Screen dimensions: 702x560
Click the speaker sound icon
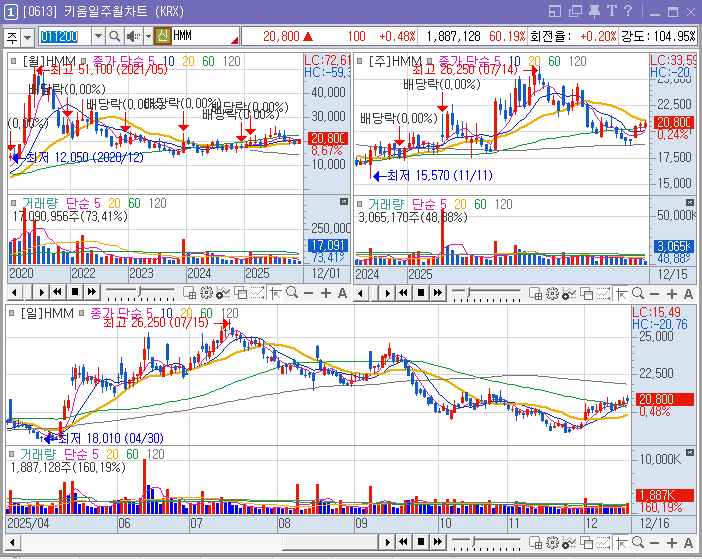tap(133, 36)
